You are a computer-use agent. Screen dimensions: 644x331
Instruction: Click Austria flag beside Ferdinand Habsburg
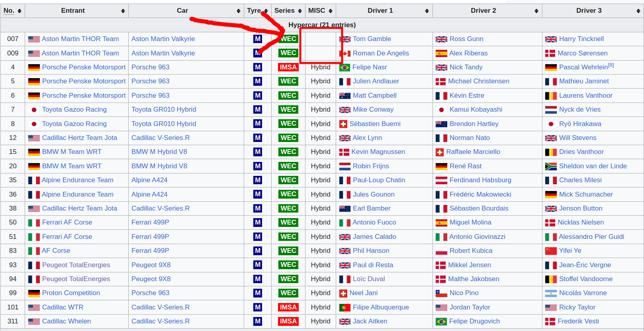441,180
